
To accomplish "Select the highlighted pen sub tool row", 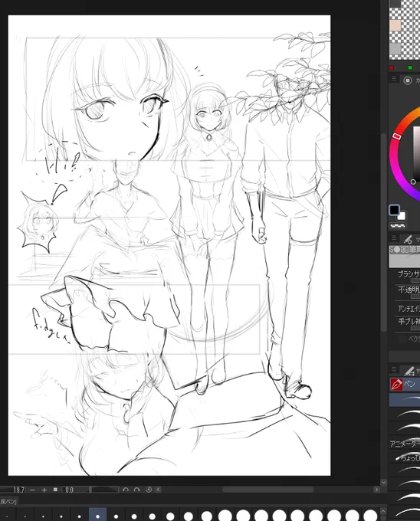I will pos(405,400).
